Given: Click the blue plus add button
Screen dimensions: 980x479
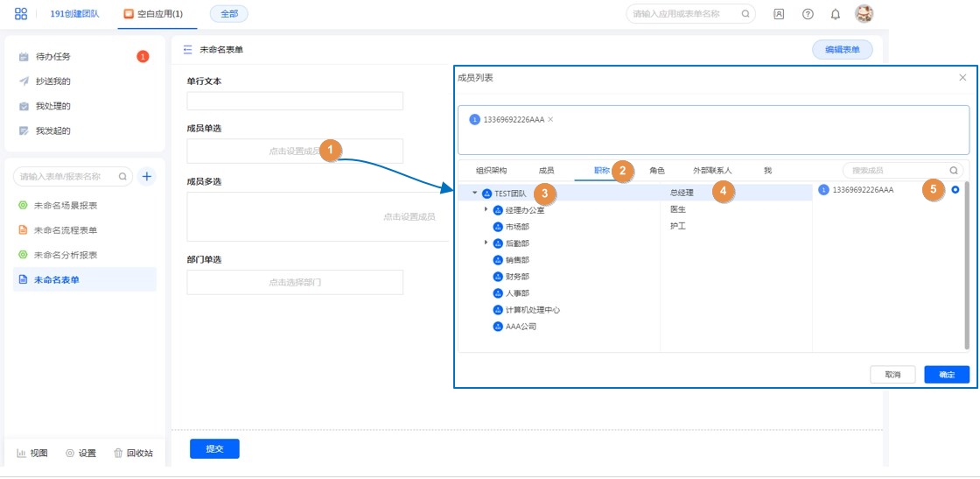Looking at the screenshot, I should tap(147, 176).
